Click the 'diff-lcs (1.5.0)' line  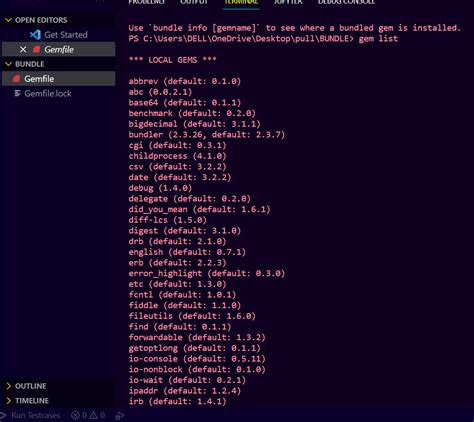[168, 220]
